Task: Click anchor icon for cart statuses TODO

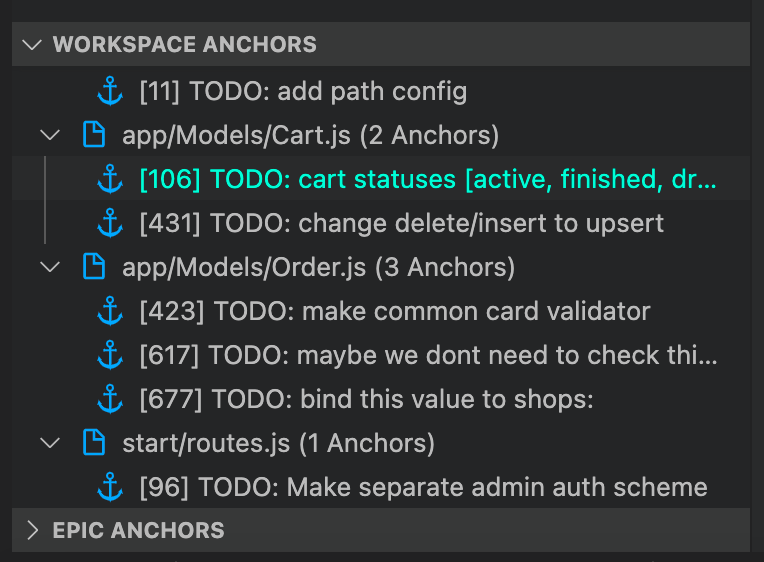Action: (x=109, y=181)
